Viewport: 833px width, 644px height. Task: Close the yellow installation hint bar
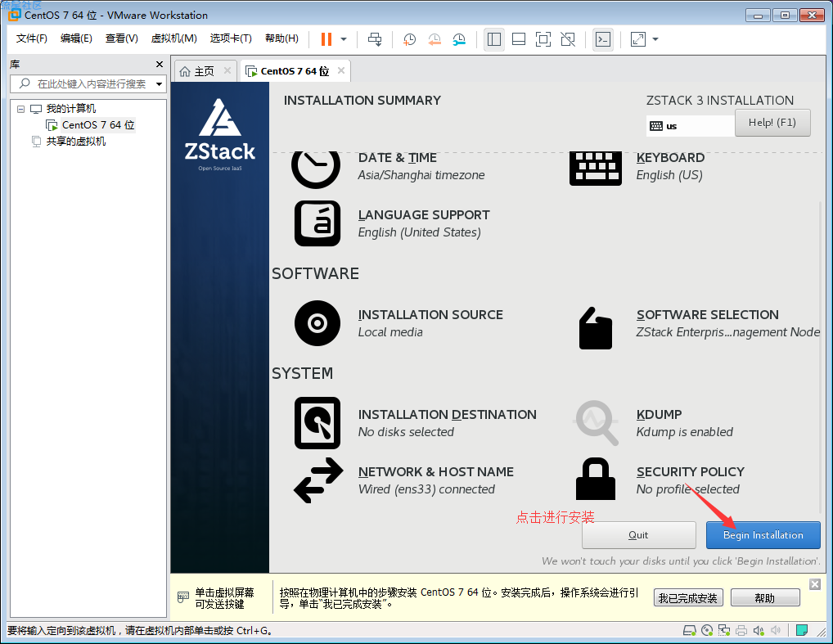(815, 584)
